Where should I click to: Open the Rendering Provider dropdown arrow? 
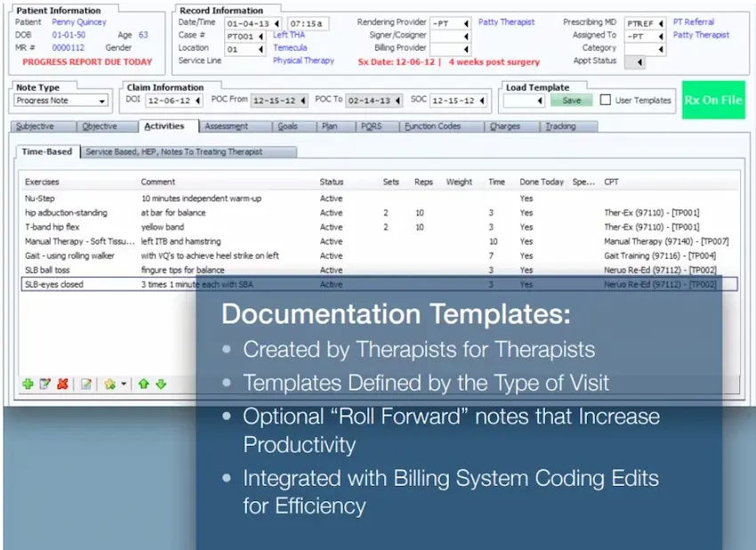point(466,23)
